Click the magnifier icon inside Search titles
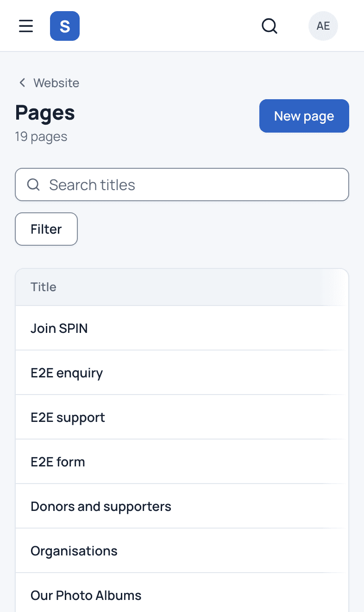Viewport: 364px width, 612px height. tap(33, 185)
